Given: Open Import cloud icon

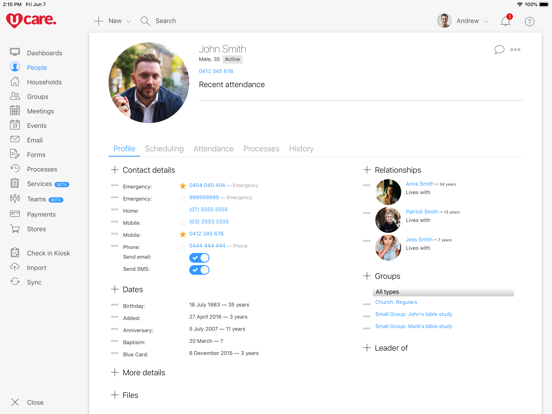Looking at the screenshot, I should [x=15, y=267].
